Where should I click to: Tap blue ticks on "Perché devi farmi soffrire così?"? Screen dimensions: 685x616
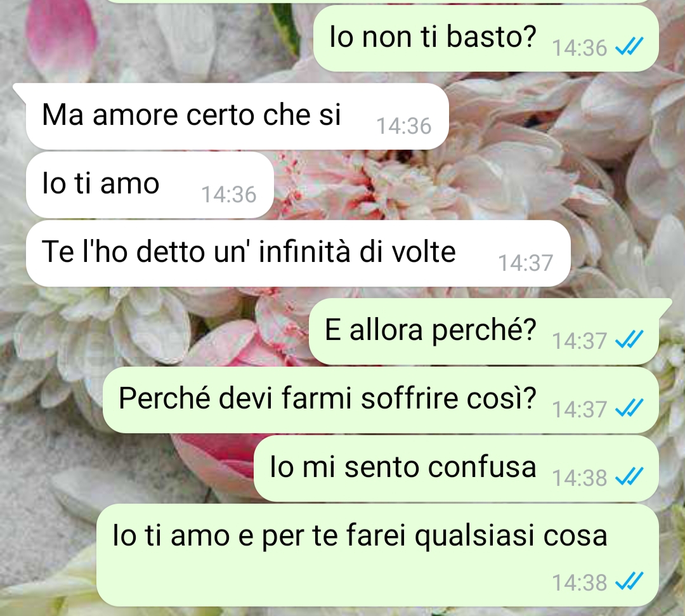pyautogui.click(x=629, y=409)
